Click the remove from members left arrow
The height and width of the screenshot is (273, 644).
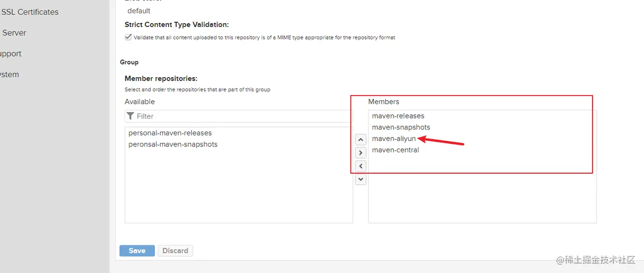tap(361, 166)
